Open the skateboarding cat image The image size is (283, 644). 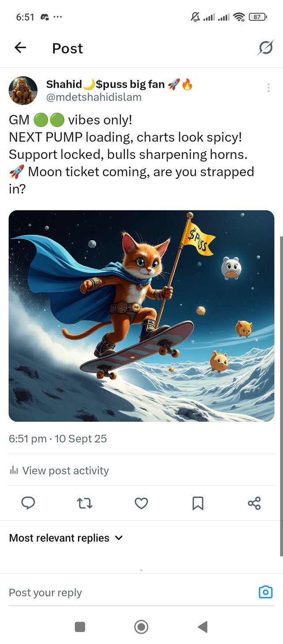141,315
